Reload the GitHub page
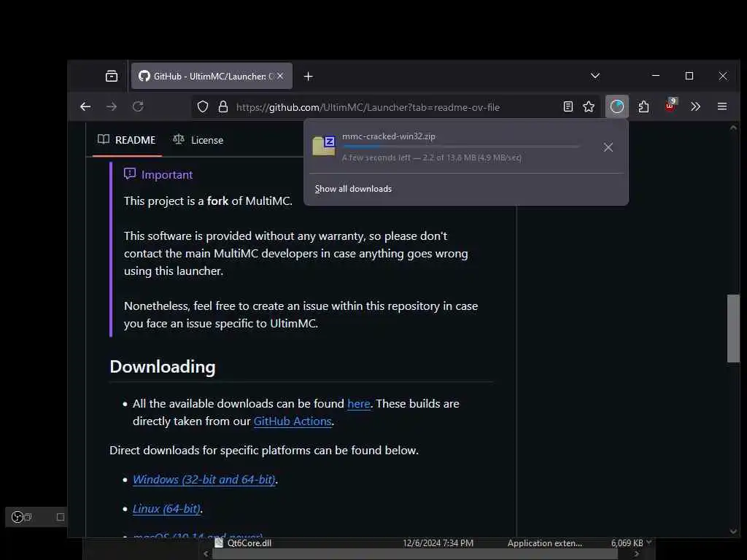The width and height of the screenshot is (747, 560). point(138,106)
